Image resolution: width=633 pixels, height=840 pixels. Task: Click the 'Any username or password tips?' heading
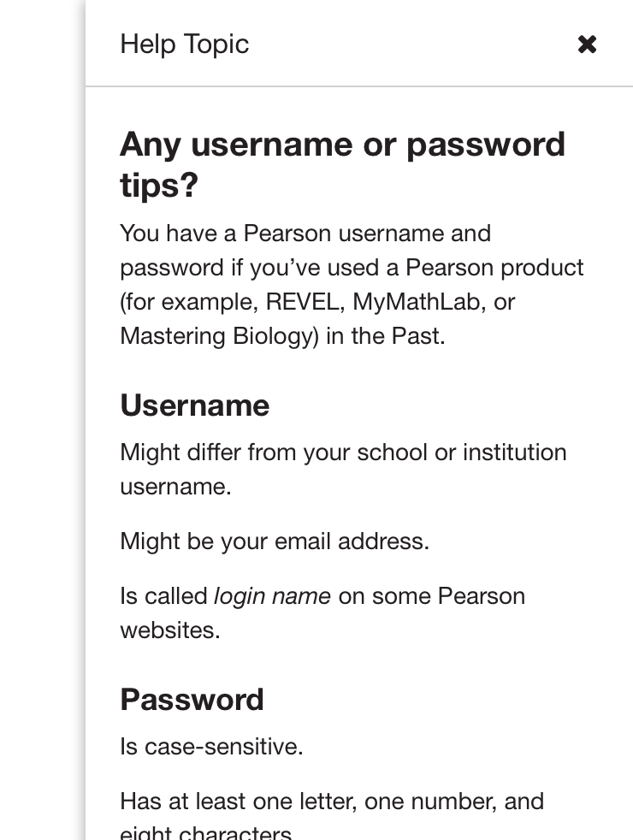pyautogui.click(x=342, y=163)
